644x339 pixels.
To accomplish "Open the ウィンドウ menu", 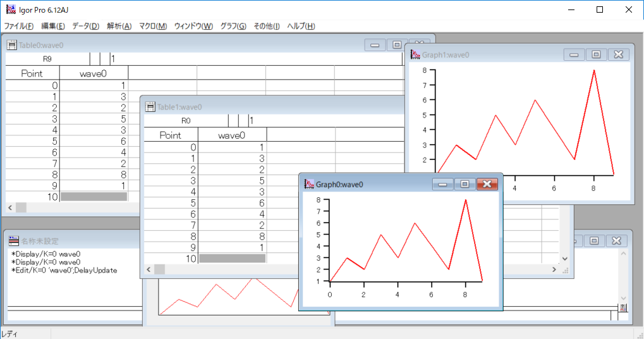I will coord(193,26).
